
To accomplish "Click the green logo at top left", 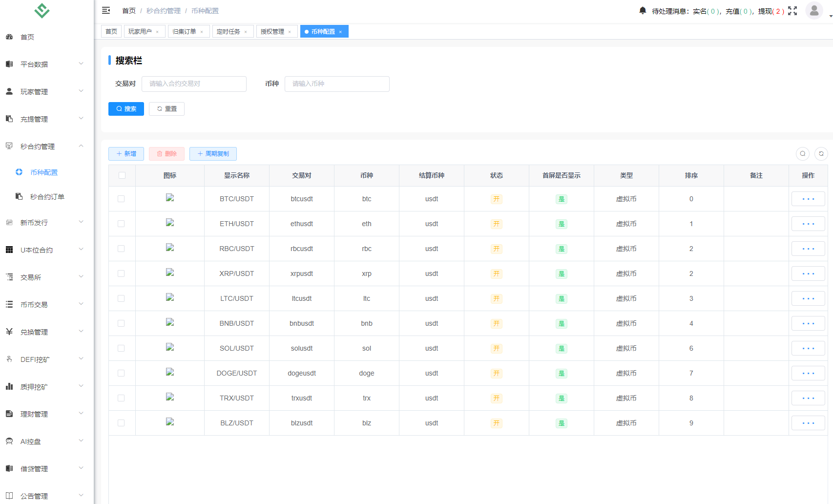I will point(42,11).
